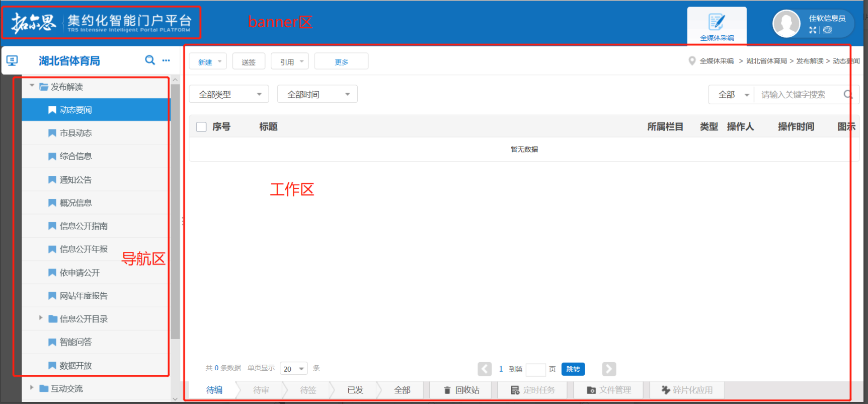Click the site monitor icon beside 湖北省体育局
The image size is (868, 404).
pyautogui.click(x=12, y=61)
